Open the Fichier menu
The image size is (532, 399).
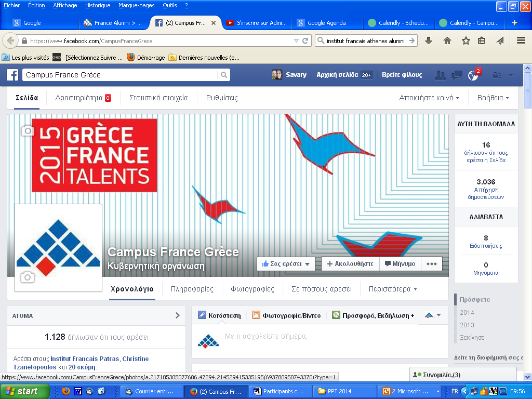point(11,5)
